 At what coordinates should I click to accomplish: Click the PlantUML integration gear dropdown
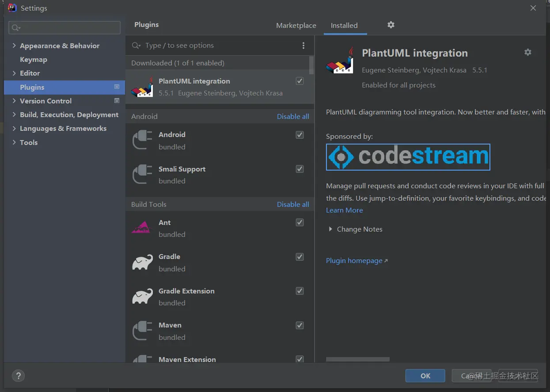(528, 52)
